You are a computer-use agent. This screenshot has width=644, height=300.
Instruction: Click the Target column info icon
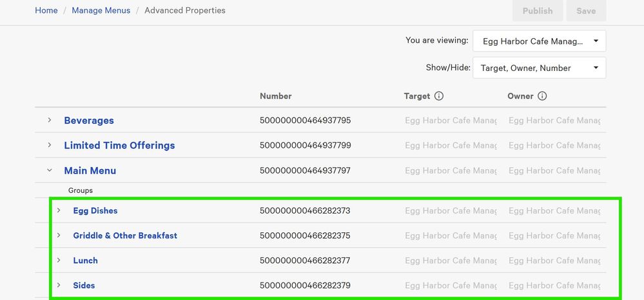point(439,96)
